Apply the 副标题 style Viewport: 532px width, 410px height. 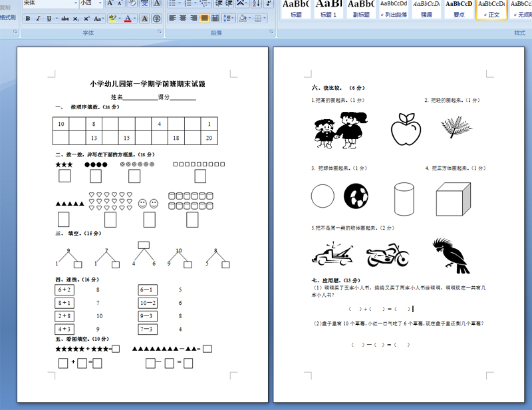coord(361,9)
